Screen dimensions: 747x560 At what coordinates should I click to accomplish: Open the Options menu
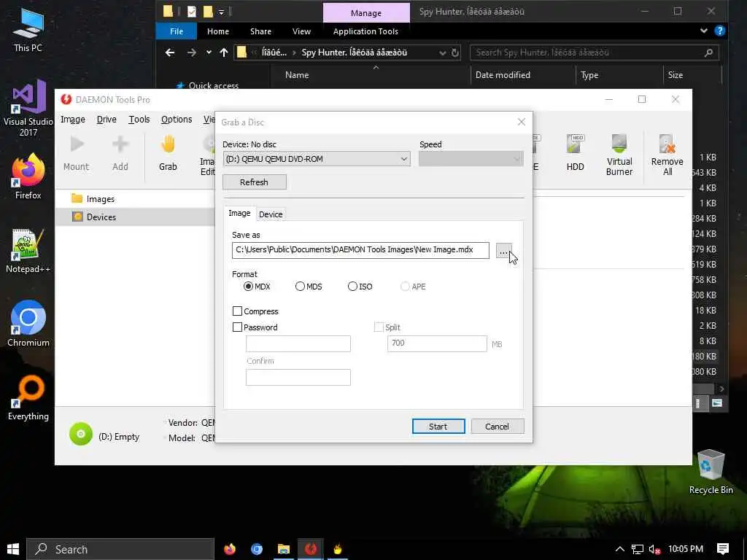coord(177,119)
